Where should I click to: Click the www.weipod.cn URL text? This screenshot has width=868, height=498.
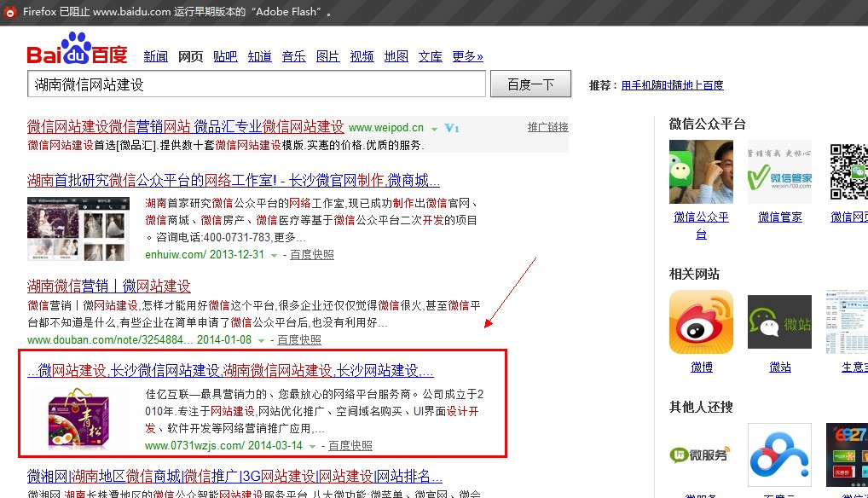[386, 128]
